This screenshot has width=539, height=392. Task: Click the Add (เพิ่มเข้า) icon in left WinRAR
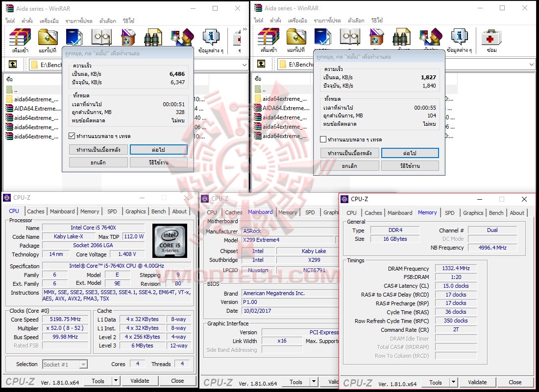click(20, 37)
